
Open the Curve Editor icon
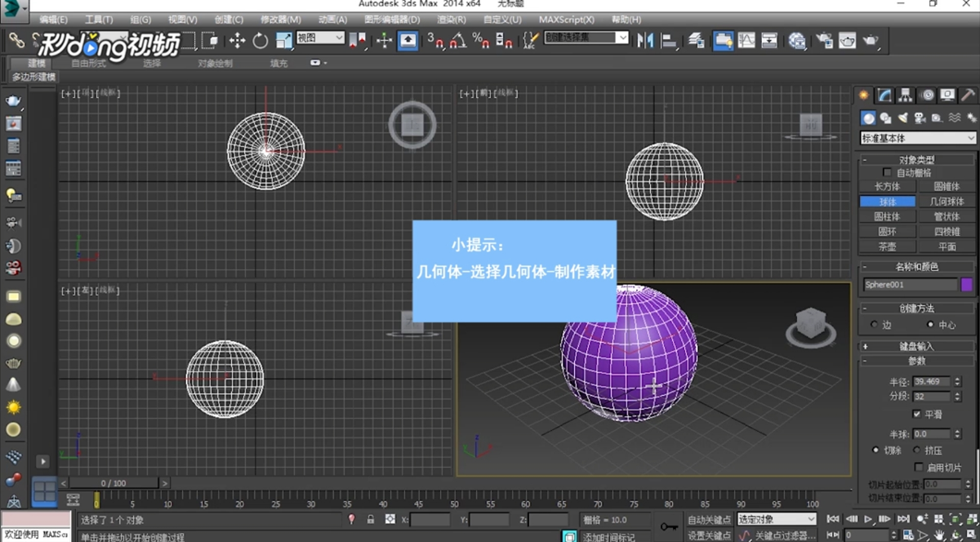pyautogui.click(x=746, y=39)
